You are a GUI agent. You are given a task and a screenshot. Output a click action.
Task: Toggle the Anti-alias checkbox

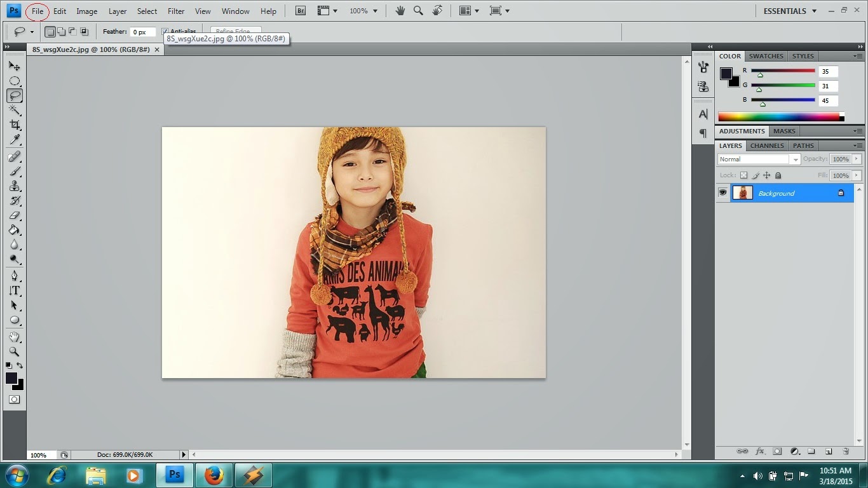[x=165, y=31]
